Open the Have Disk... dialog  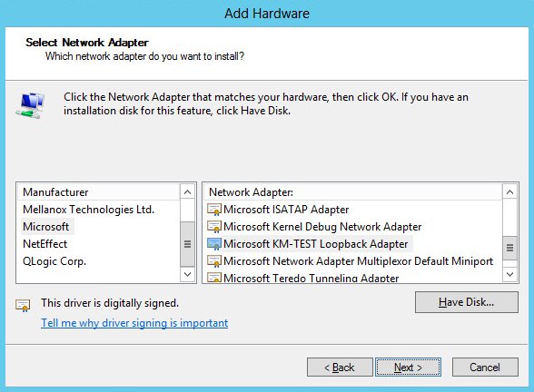467,302
